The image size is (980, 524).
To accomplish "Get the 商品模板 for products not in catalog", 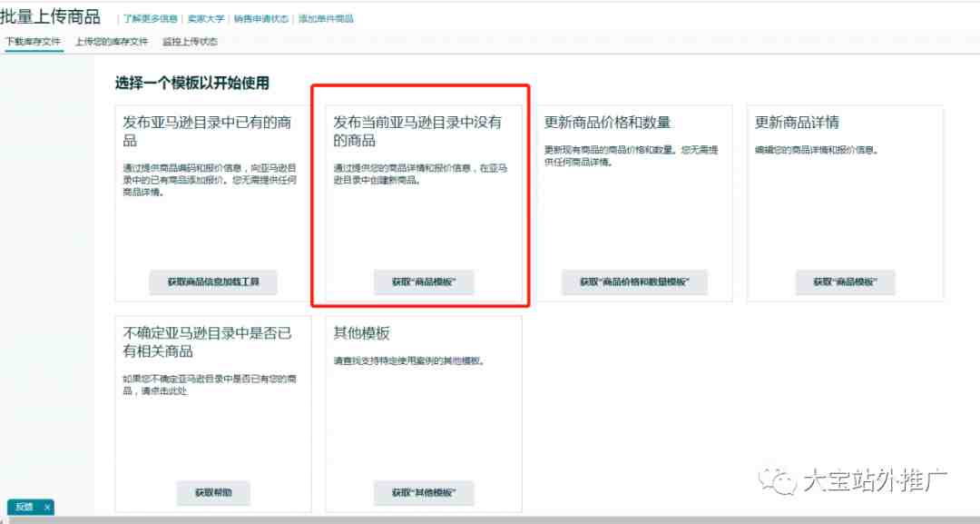I will [x=424, y=282].
